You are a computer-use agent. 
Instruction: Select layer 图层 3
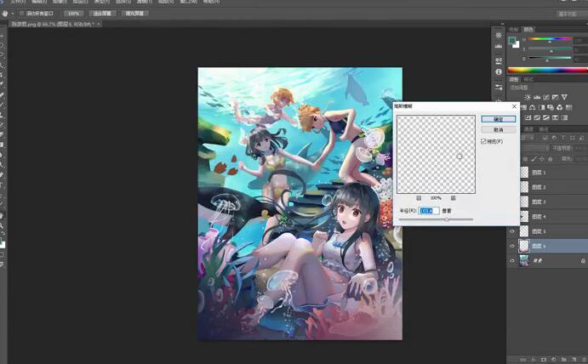(x=554, y=202)
